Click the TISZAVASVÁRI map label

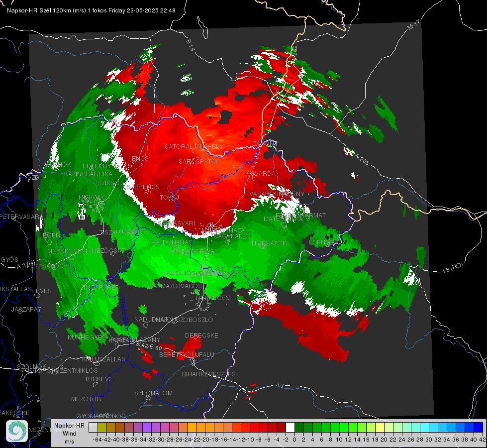click(x=174, y=223)
